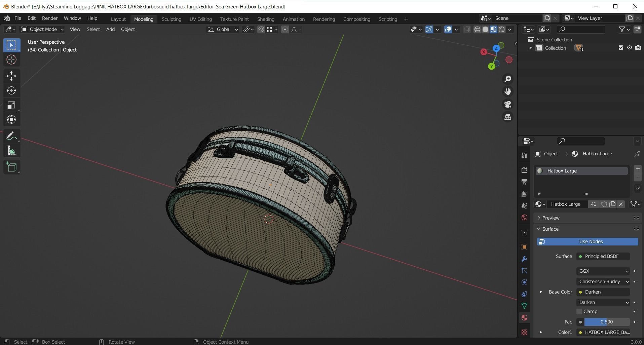Toggle Use Nodes button
The image size is (644, 345).
pos(588,241)
